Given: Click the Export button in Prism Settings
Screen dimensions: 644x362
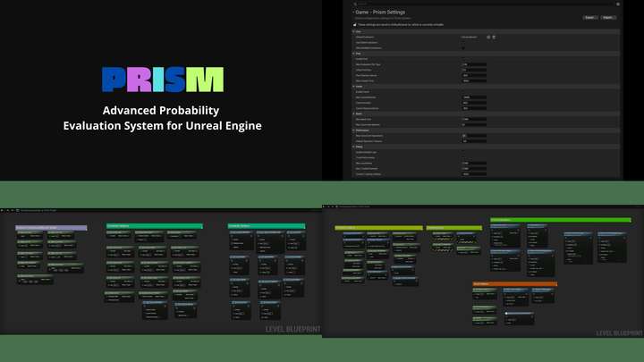Looking at the screenshot, I should click(589, 18).
